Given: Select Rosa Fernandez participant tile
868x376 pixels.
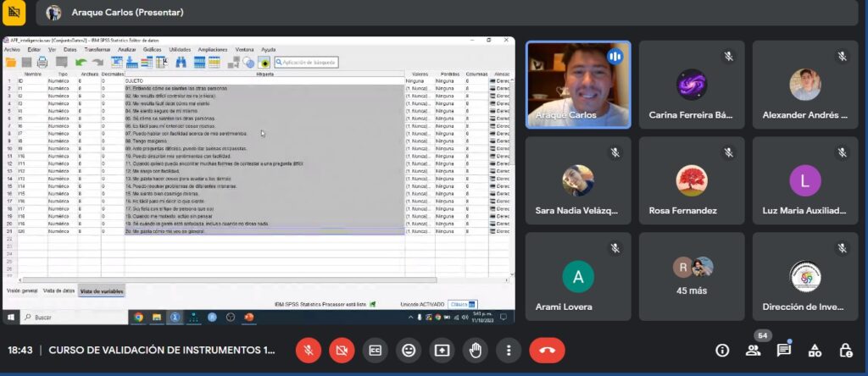Looking at the screenshot, I should [692, 180].
